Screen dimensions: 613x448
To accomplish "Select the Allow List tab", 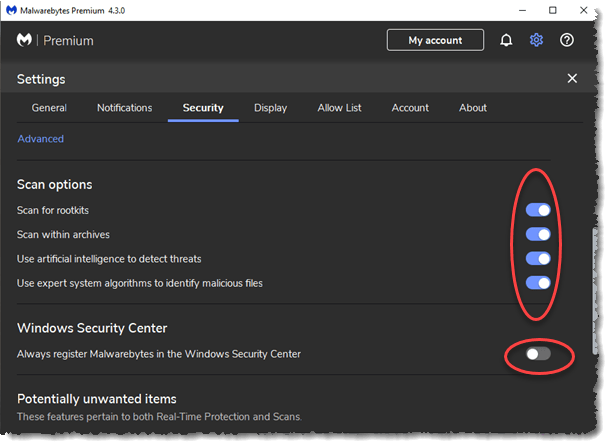I will point(339,108).
